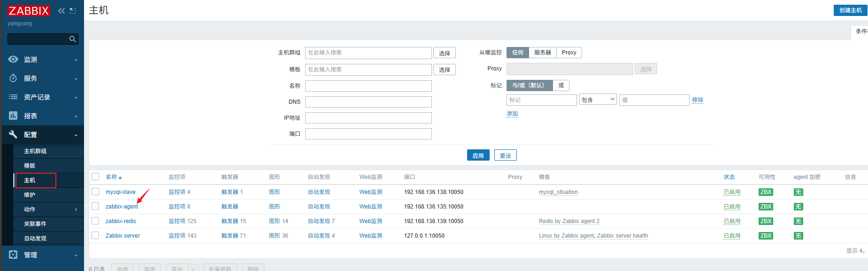This screenshot has height=271, width=868.
Task: Click the gear icon for 管理
Action: [13, 255]
